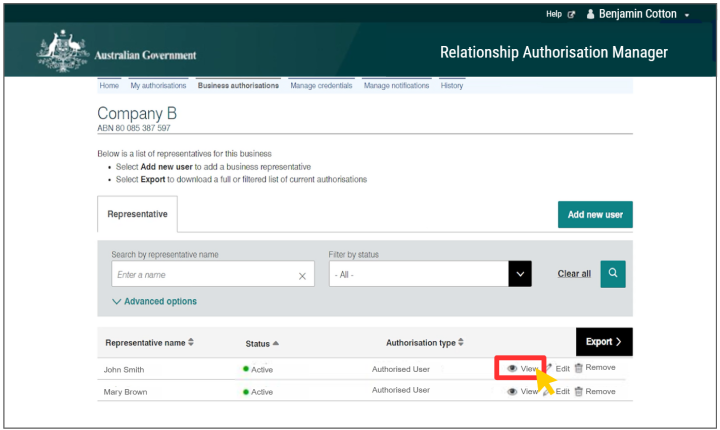Click the Clear all link
Image resolution: width=720 pixels, height=430 pixels.
pos(574,274)
